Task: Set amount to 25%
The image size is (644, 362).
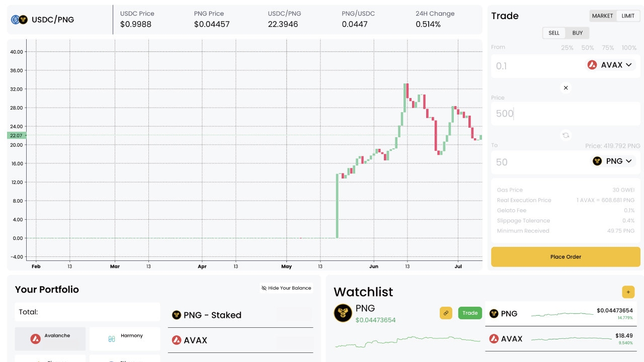Action: click(x=567, y=48)
